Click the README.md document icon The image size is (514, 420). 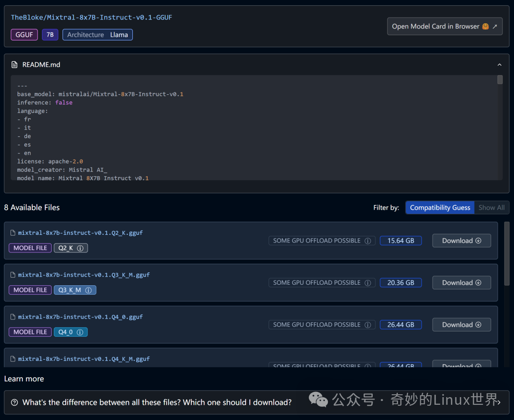[14, 65]
